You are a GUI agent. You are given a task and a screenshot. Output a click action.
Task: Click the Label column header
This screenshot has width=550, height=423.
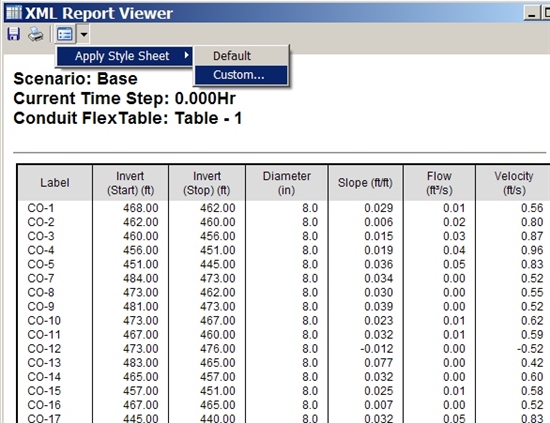tap(55, 183)
